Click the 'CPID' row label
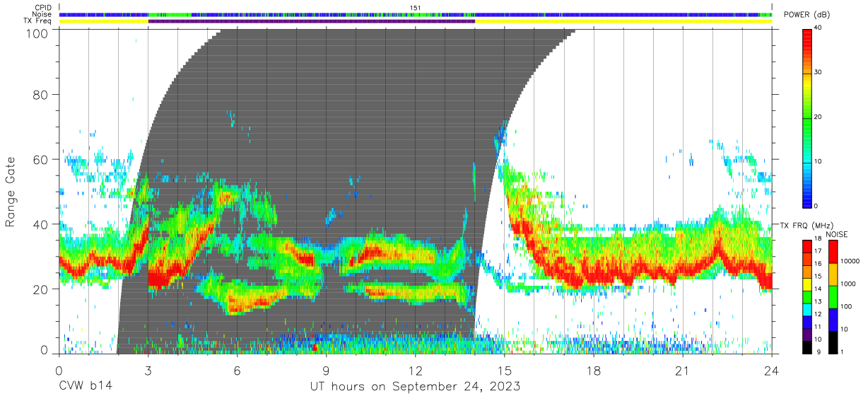This screenshot has width=868, height=401. (x=44, y=7)
